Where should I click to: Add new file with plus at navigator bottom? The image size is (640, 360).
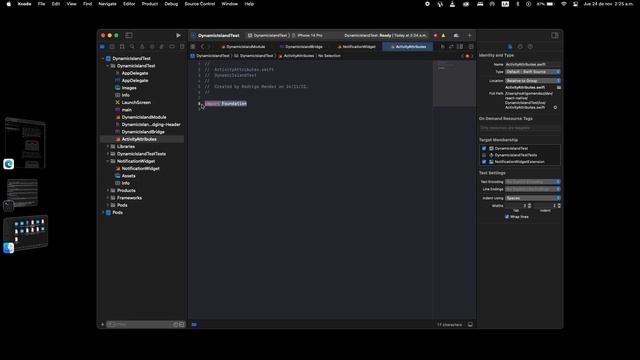click(x=102, y=324)
